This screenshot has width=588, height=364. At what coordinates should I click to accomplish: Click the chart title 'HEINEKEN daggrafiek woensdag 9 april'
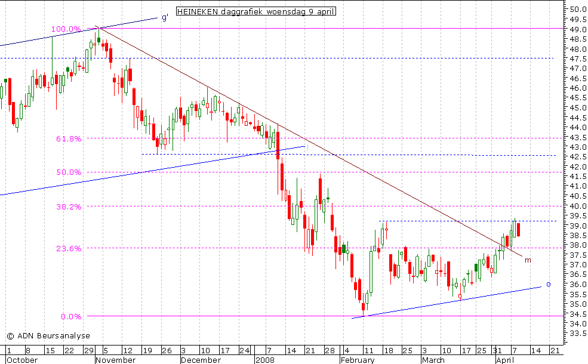pos(256,11)
